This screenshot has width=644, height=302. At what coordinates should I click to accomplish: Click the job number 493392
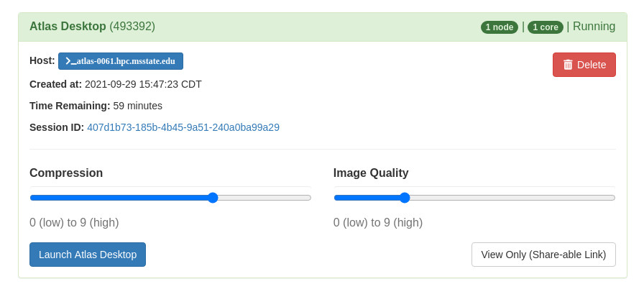point(132,27)
